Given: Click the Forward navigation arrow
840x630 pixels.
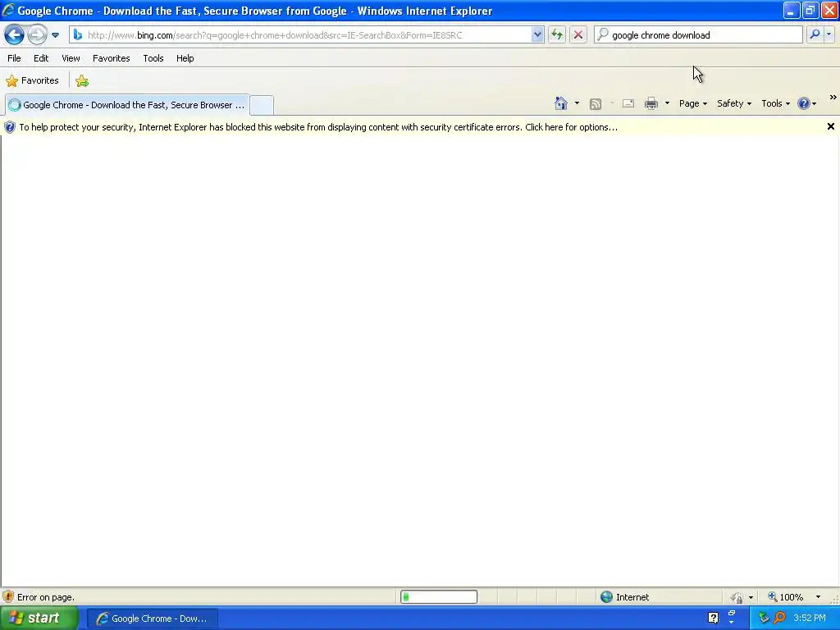Looking at the screenshot, I should click(x=37, y=34).
